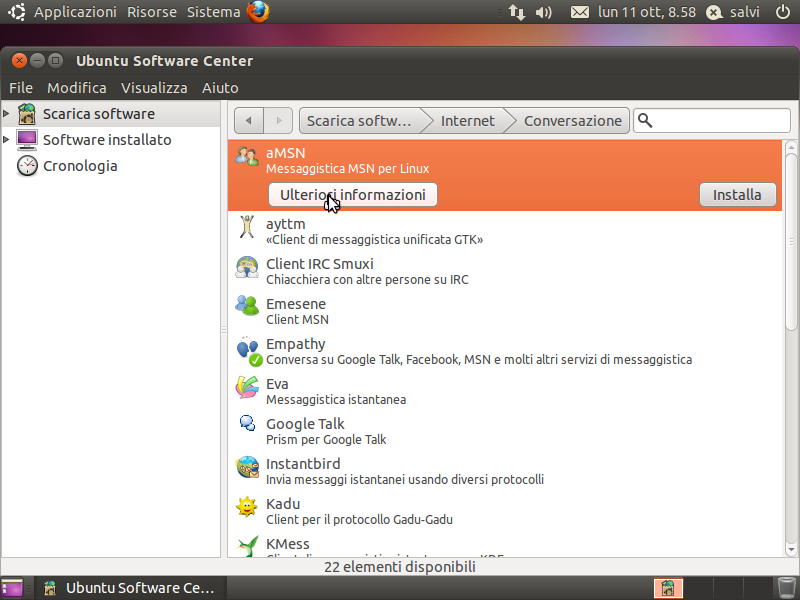Open the Applicazioni panel menu
Image resolution: width=800 pixels, height=600 pixels.
tap(75, 12)
